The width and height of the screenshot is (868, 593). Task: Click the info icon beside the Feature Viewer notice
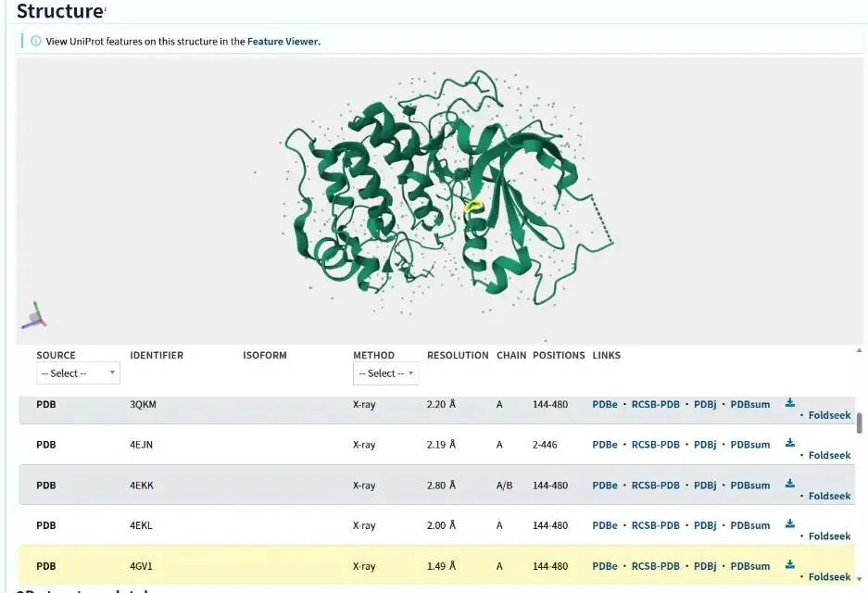click(36, 41)
